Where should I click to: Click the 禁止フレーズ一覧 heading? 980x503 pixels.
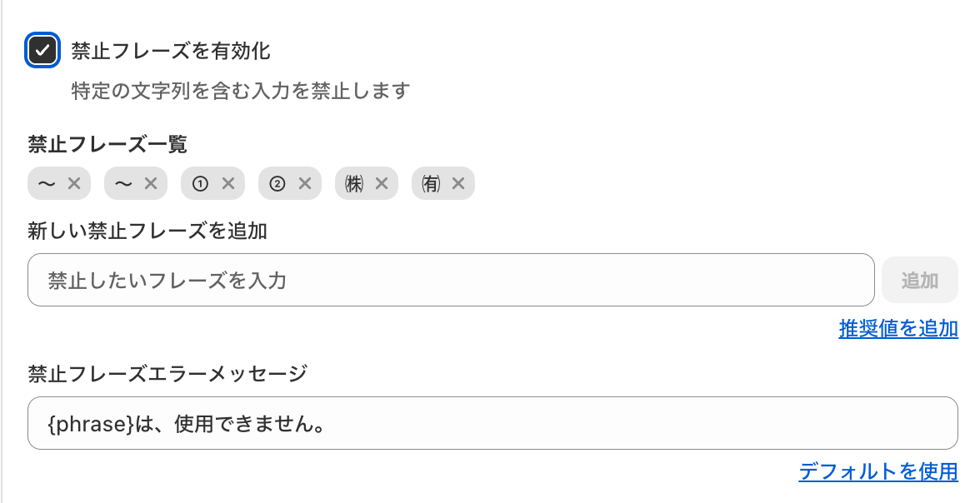point(107,144)
